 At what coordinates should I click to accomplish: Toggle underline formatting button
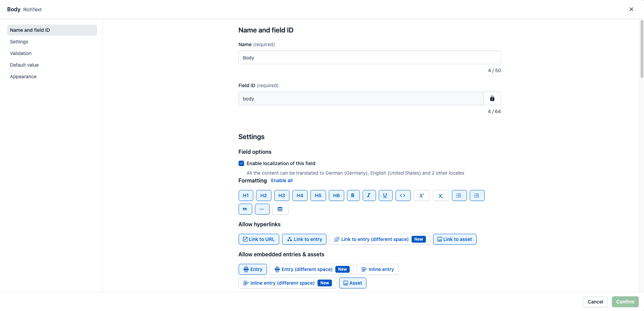pos(386,195)
